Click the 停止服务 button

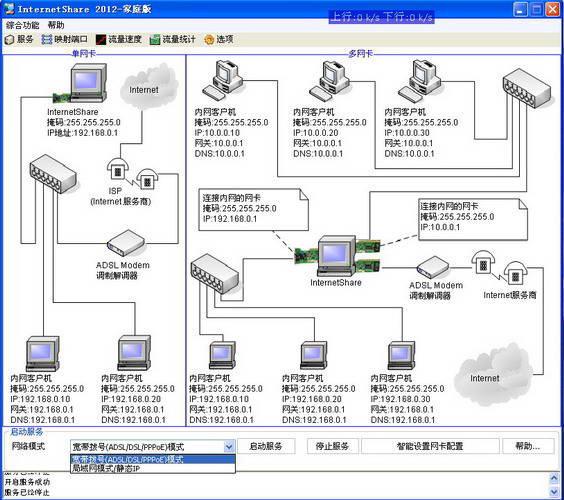tap(332, 446)
